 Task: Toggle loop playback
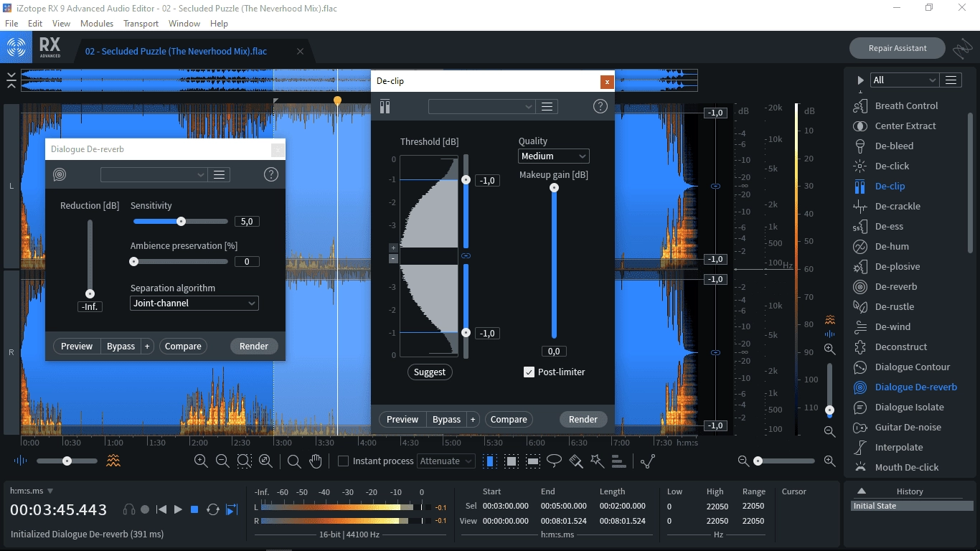click(212, 509)
